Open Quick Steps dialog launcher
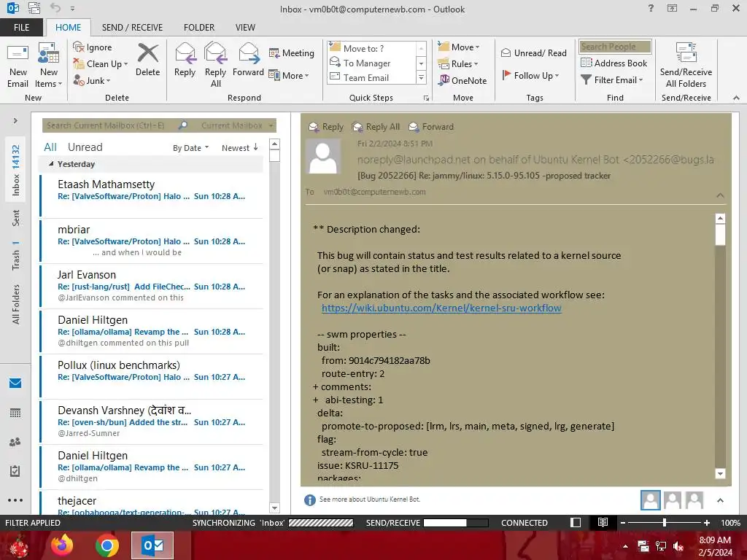 426,98
